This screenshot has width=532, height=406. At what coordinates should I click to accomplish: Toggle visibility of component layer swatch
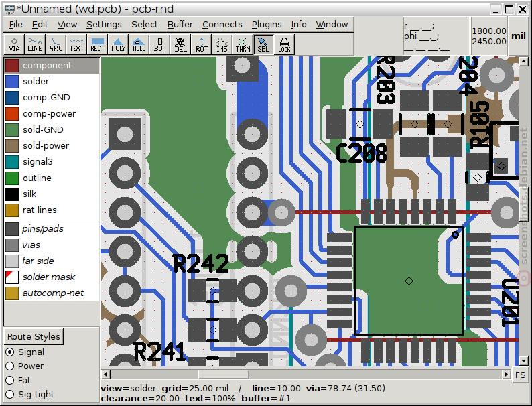pyautogui.click(x=12, y=66)
